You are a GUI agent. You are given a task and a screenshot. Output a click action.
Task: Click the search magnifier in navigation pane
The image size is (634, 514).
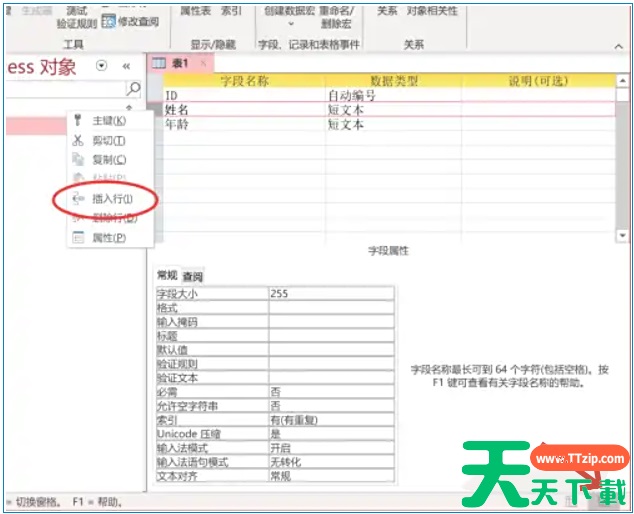coord(134,89)
